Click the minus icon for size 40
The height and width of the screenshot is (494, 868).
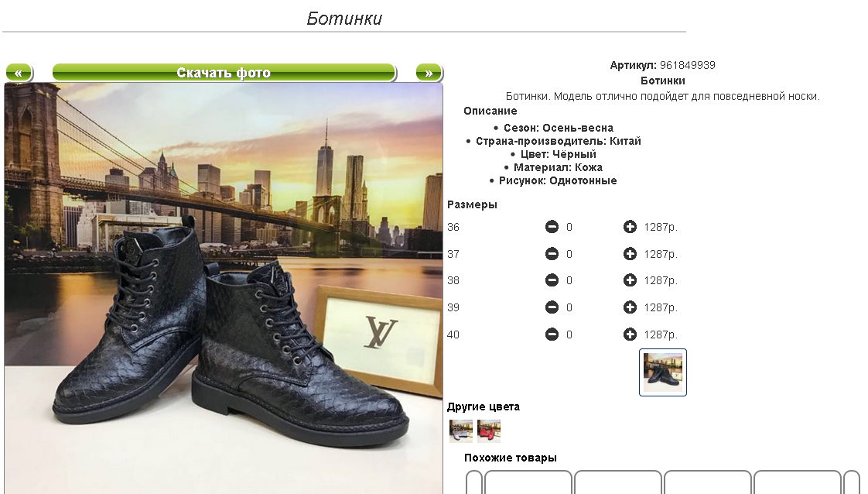[552, 334]
